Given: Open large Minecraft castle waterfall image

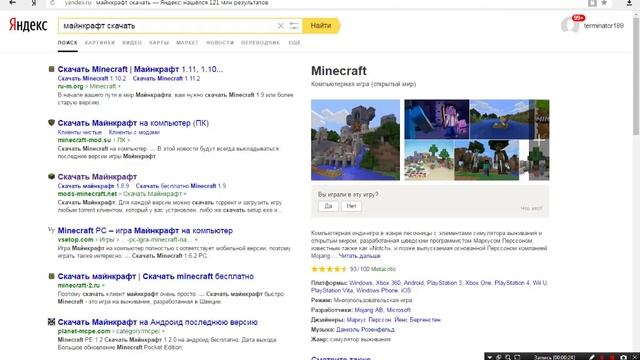Looking at the screenshot, I should (x=356, y=140).
